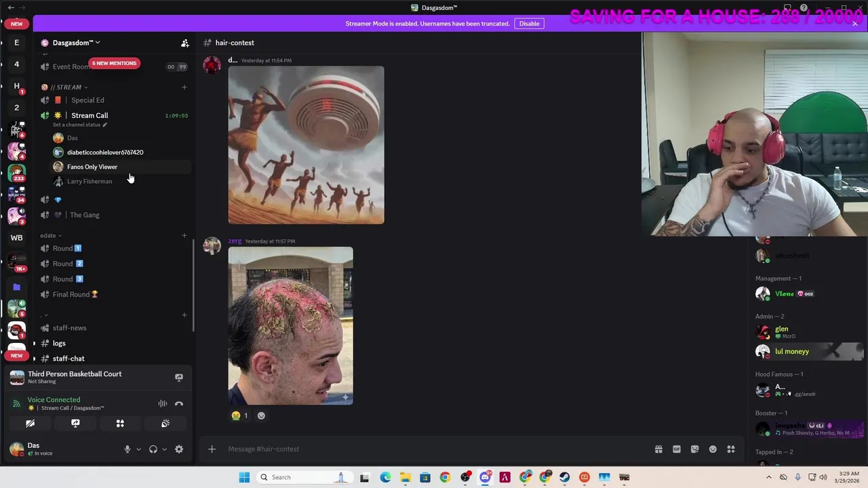The image size is (868, 488).
Task: Open server WB in the server rail
Action: (16, 238)
